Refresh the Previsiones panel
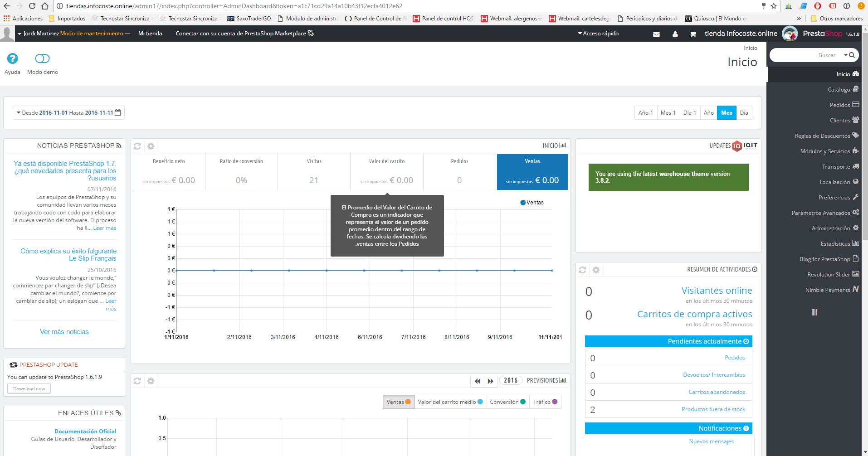This screenshot has height=456, width=868. [x=137, y=381]
